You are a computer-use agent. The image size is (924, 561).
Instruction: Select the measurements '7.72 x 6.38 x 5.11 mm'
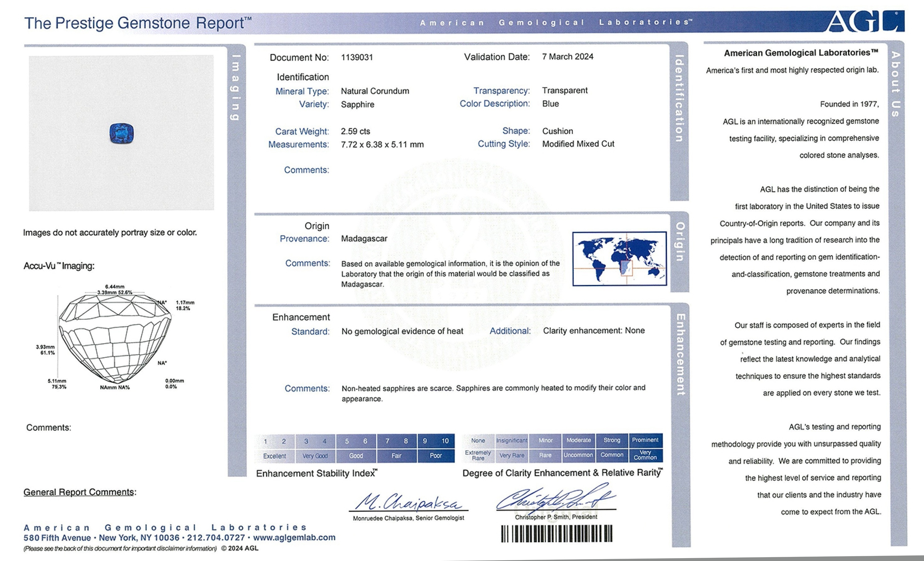coord(382,145)
